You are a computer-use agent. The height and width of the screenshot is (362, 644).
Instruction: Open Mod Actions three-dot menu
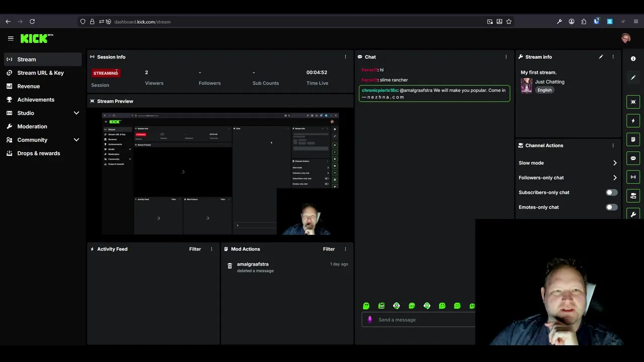tap(345, 249)
